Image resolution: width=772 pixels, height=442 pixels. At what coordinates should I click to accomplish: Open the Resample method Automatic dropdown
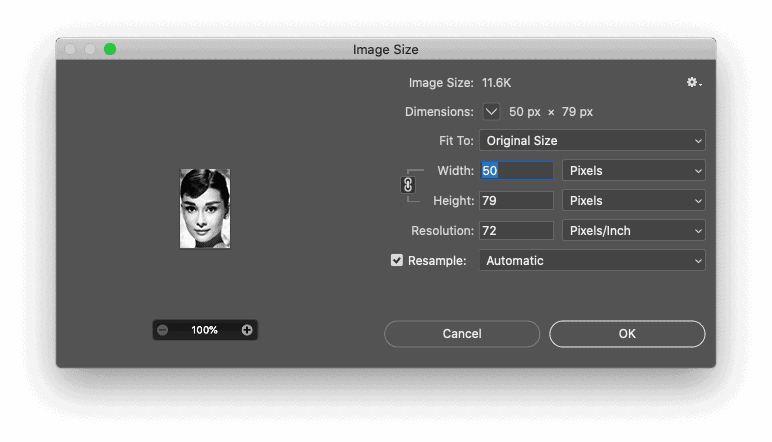tap(592, 261)
